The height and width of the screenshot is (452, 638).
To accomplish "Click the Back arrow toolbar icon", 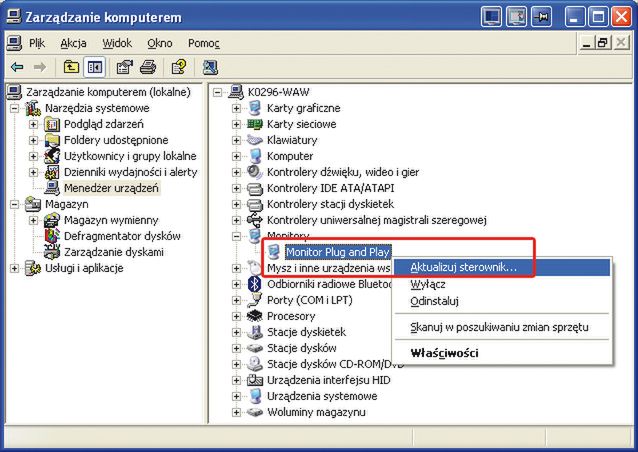I will (17, 67).
